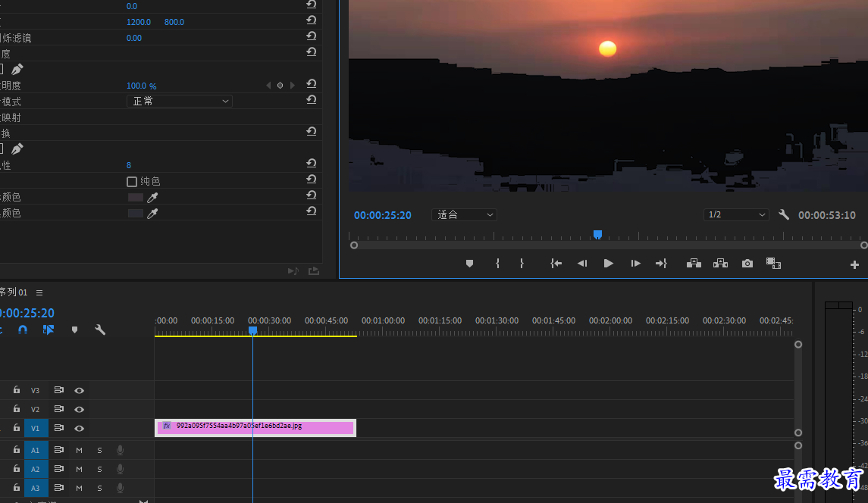Click the Extract button
This screenshot has width=868, height=503.
pos(720,264)
